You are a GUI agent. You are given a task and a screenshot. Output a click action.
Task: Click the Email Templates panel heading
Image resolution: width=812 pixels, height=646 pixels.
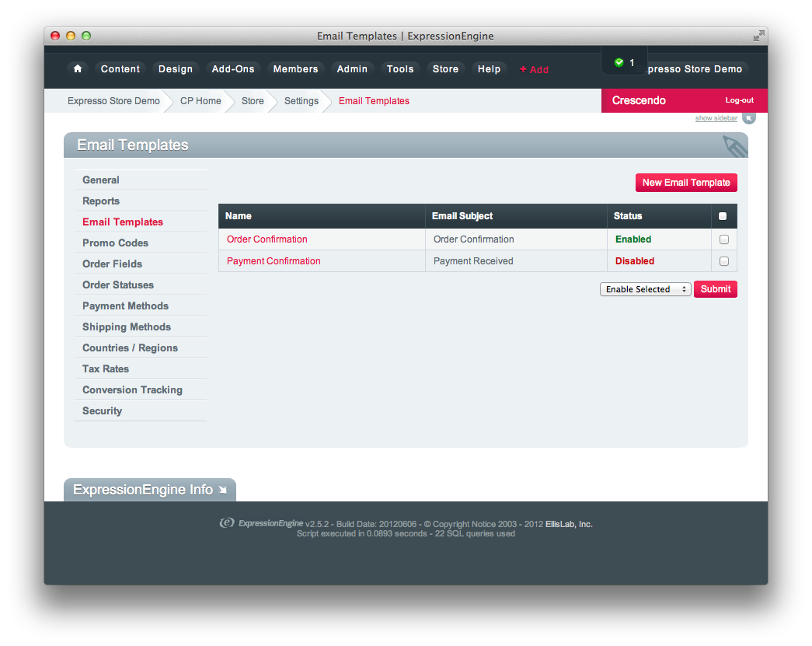133,145
